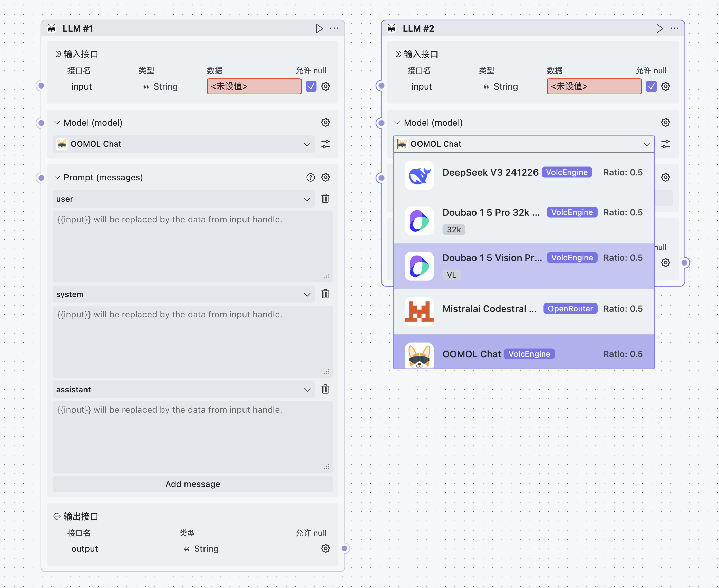Image resolution: width=719 pixels, height=588 pixels.
Task: Open output handle settings gear in LLM #1
Action: [326, 548]
